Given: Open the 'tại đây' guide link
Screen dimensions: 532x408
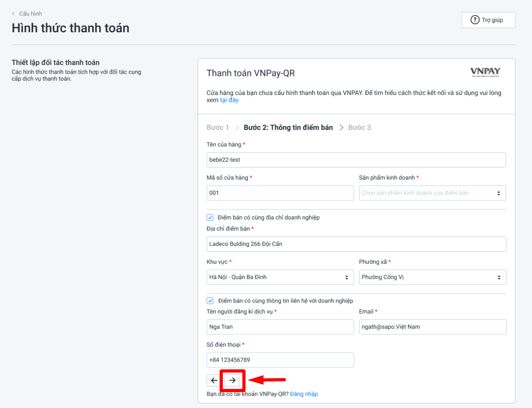Looking at the screenshot, I should click(x=229, y=100).
